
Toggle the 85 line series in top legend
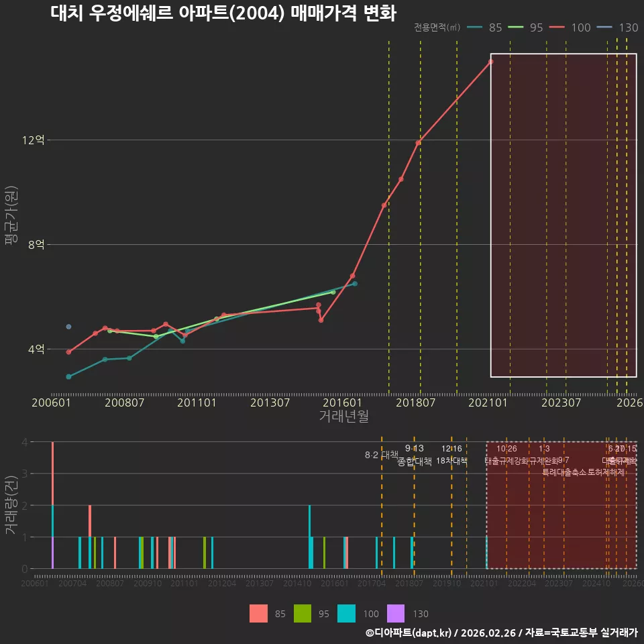tap(484, 28)
